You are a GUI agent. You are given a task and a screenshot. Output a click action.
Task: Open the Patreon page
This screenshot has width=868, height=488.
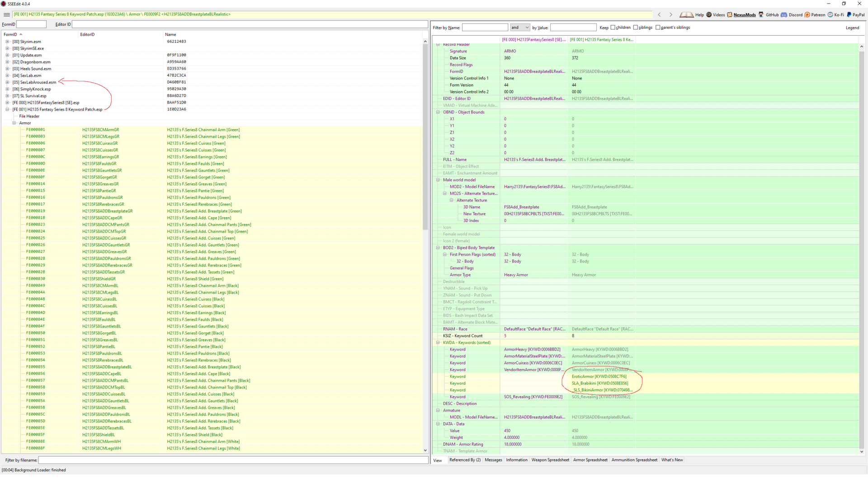(x=815, y=15)
